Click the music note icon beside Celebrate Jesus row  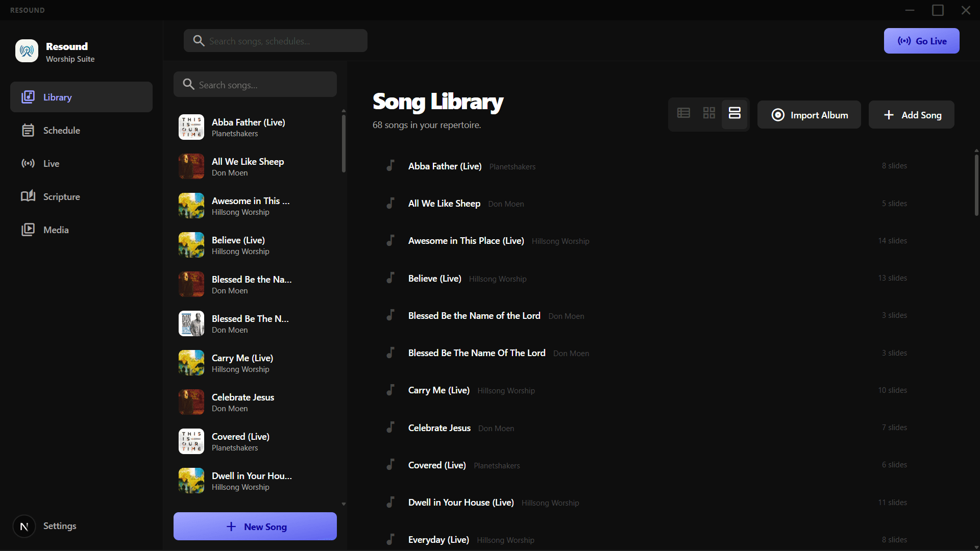tap(390, 428)
